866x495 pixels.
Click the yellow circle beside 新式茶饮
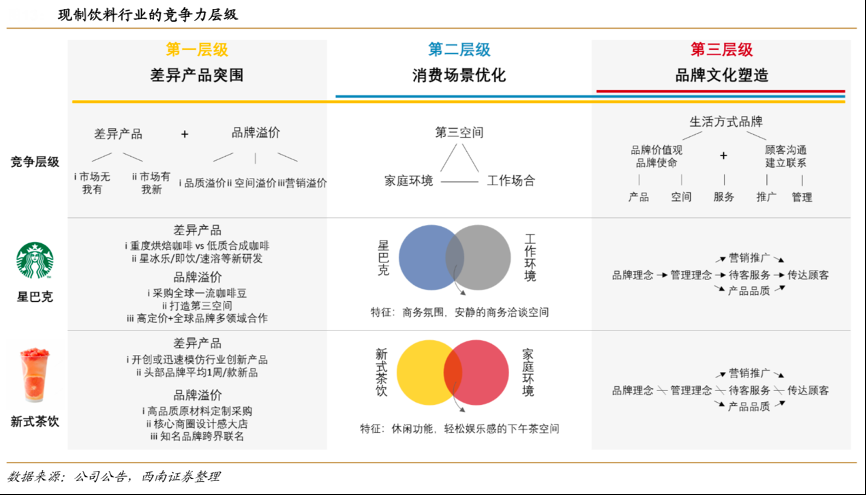pos(423,372)
